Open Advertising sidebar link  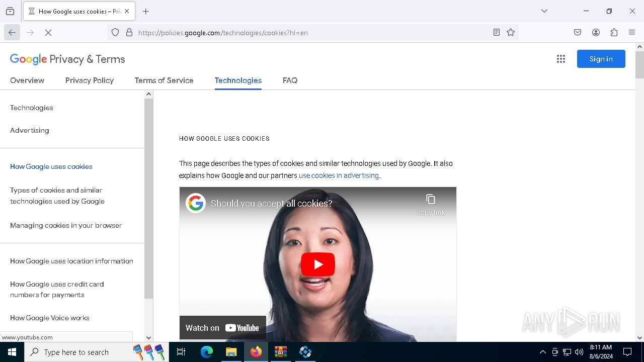click(x=30, y=130)
